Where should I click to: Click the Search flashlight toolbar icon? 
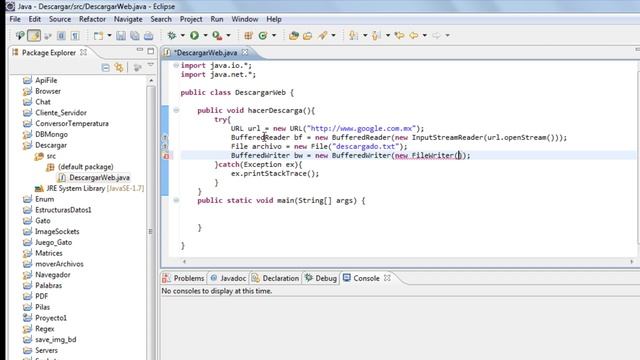point(323,36)
